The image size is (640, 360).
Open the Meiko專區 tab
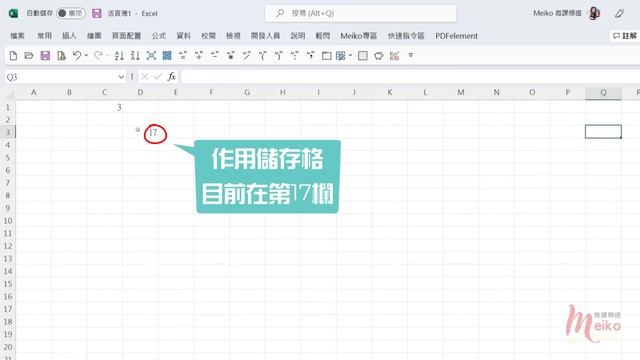click(359, 36)
